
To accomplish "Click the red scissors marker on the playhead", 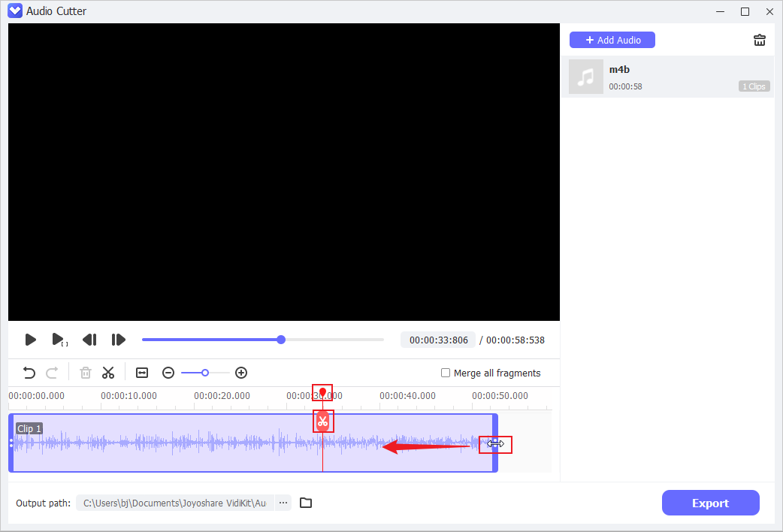I will click(322, 421).
